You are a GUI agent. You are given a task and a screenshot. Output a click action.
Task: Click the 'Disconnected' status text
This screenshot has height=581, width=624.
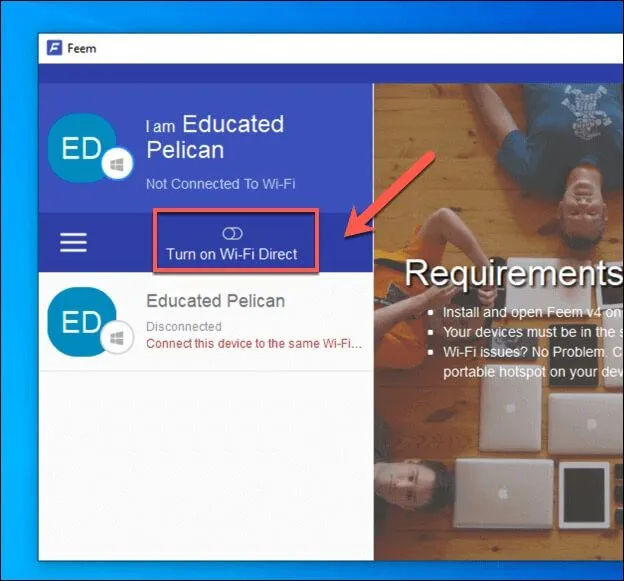click(x=185, y=326)
